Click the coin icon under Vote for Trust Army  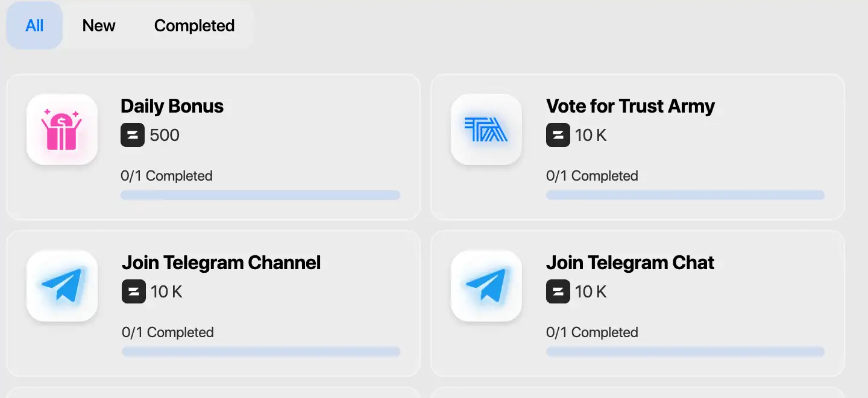pyautogui.click(x=558, y=135)
